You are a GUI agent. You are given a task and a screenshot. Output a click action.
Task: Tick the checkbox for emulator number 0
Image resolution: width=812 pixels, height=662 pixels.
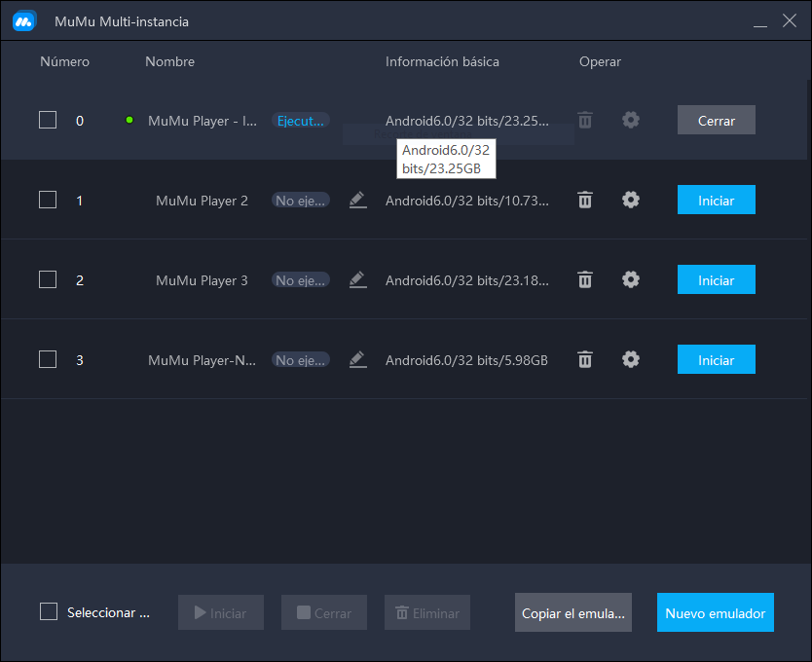(48, 120)
